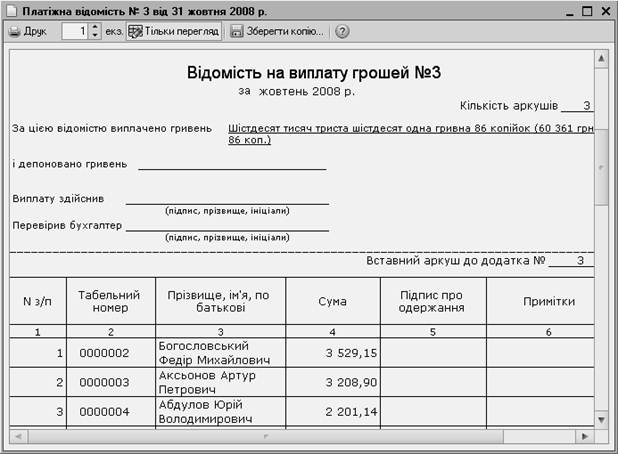Click the Підпис про одержання column header
The image size is (618, 454).
coord(432,301)
